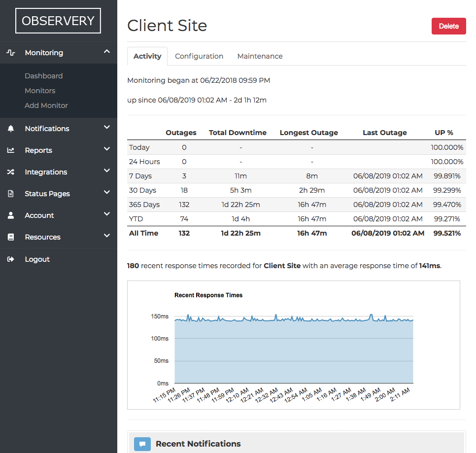This screenshot has width=476, height=453.
Task: Log out via Logout label
Action: [x=37, y=259]
